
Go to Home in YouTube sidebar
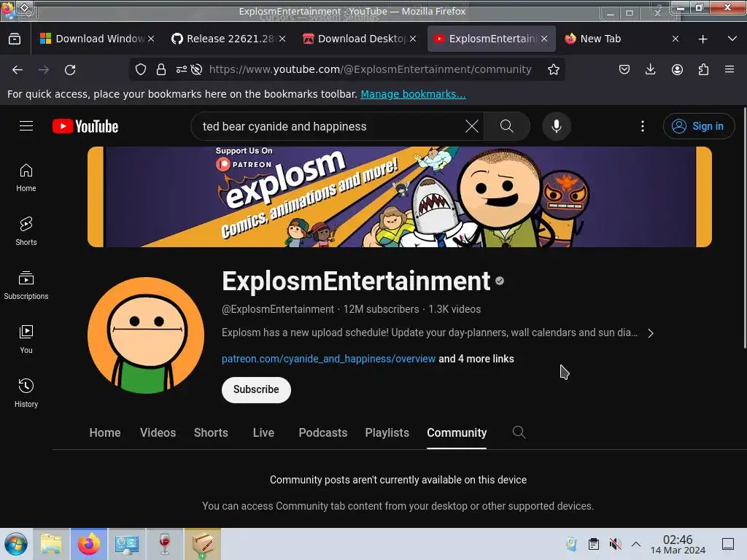tap(26, 178)
